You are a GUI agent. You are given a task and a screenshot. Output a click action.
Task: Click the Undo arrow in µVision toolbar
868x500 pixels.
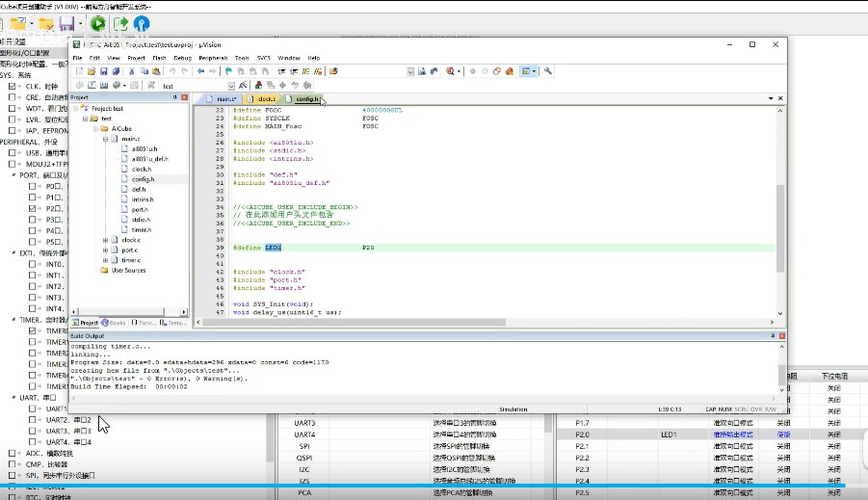point(172,71)
